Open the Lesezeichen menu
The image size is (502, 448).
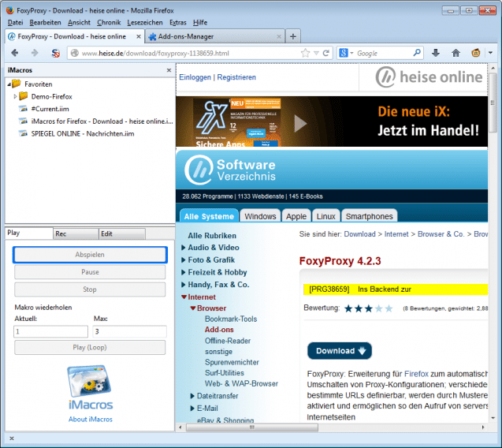click(145, 22)
